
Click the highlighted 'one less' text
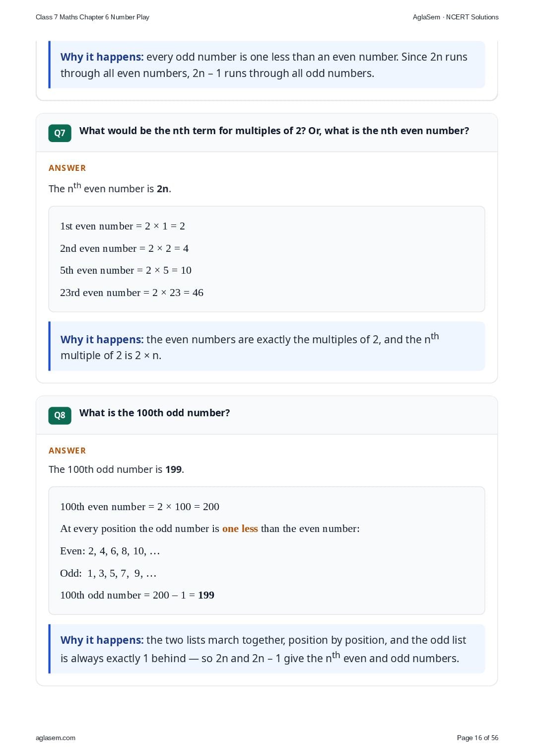pos(240,529)
